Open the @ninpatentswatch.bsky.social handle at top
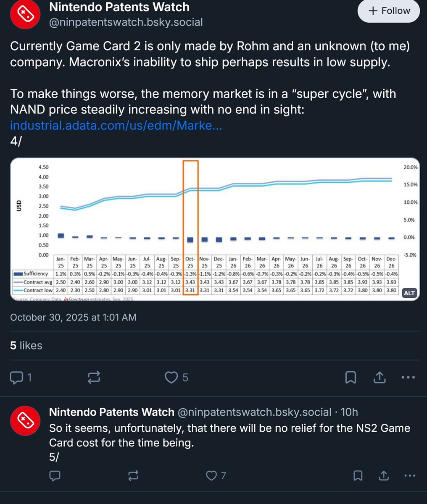This screenshot has height=504, width=427. [126, 22]
